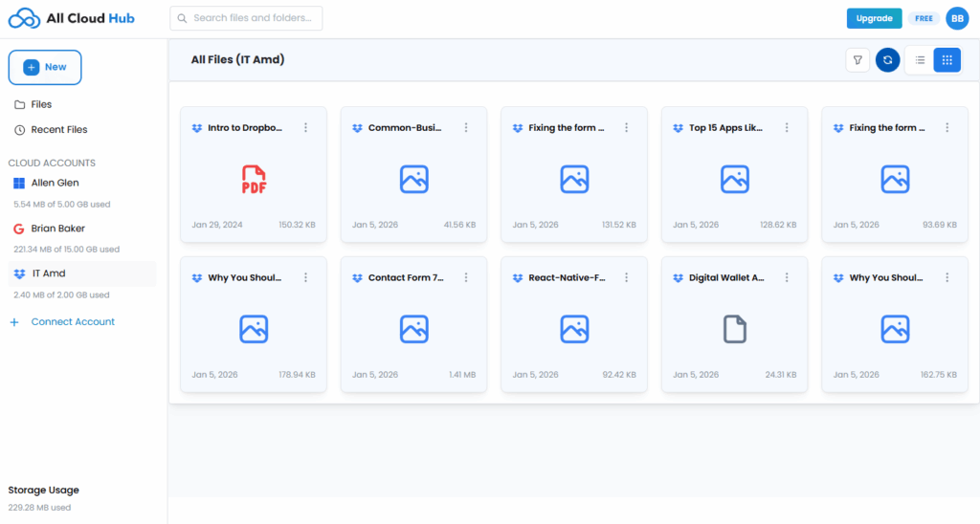Click the Dropbox icon beside IT Amd

(x=19, y=273)
